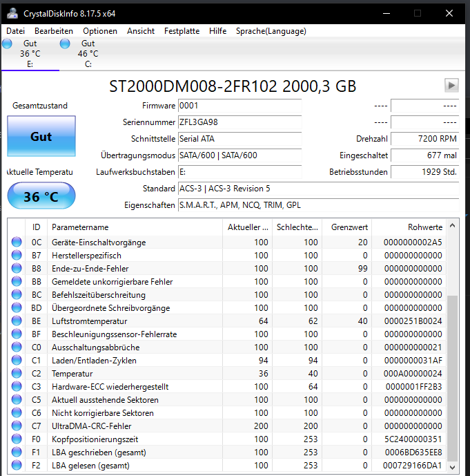
Task: Click status orb of Luftstromtemperatur row
Action: click(17, 321)
